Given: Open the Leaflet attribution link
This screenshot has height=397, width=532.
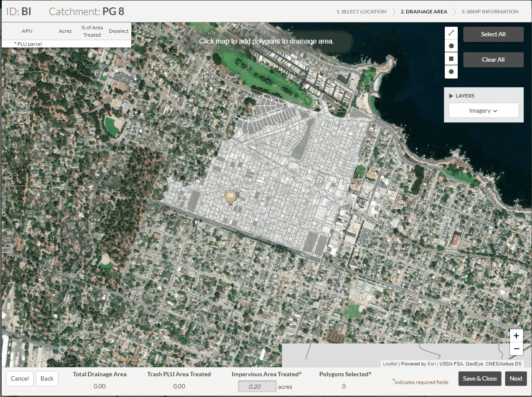Looking at the screenshot, I should pos(390,364).
